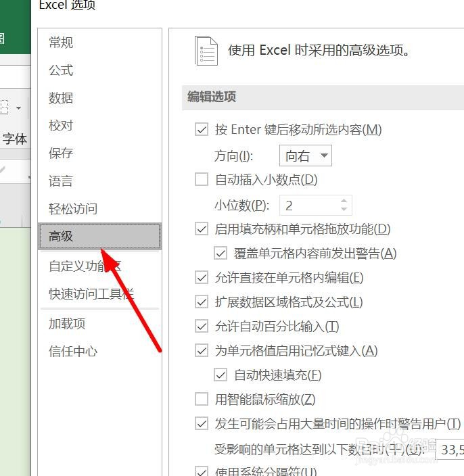The image size is (464, 476).
Task: Select the 高级 category
Action: pos(99,236)
